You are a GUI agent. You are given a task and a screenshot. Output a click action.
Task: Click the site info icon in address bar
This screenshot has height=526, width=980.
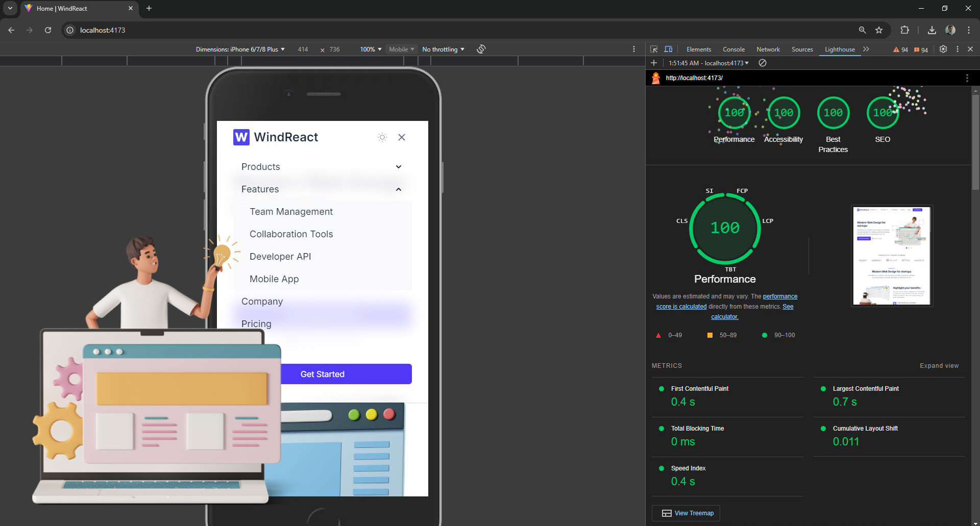70,30
